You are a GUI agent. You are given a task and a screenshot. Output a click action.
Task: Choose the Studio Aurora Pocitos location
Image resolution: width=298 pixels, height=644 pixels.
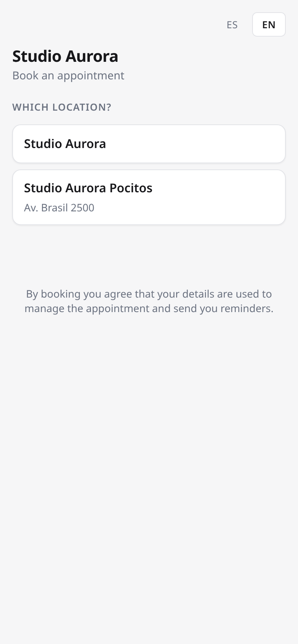149,197
